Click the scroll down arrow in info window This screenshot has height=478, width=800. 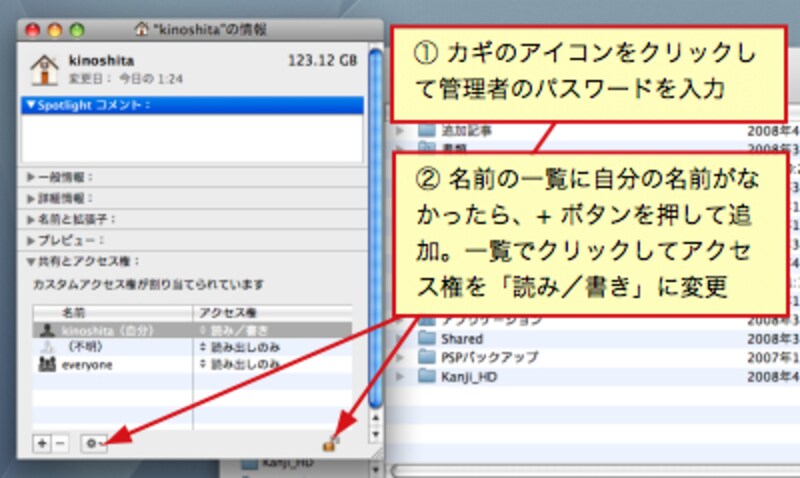[x=376, y=434]
